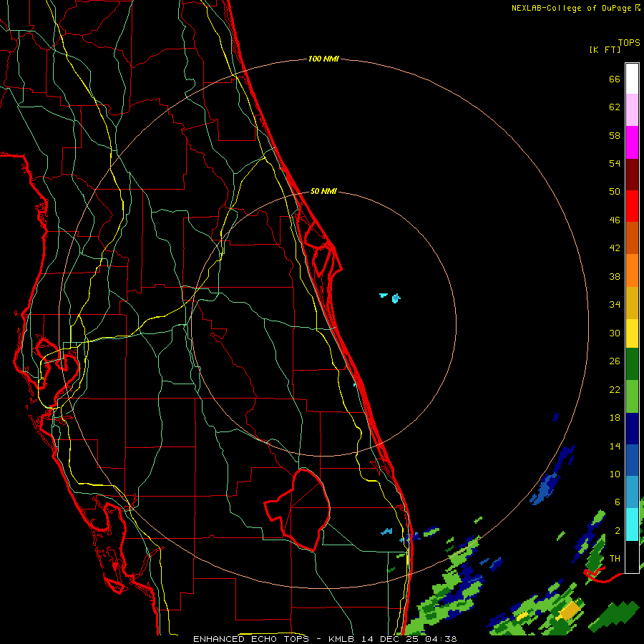Image resolution: width=644 pixels, height=644 pixels.
Task: Click the "100 NMI" range ring label
Action: [323, 59]
